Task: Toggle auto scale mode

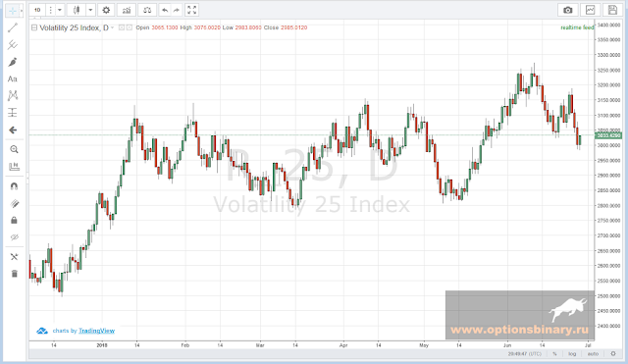Action: point(593,354)
